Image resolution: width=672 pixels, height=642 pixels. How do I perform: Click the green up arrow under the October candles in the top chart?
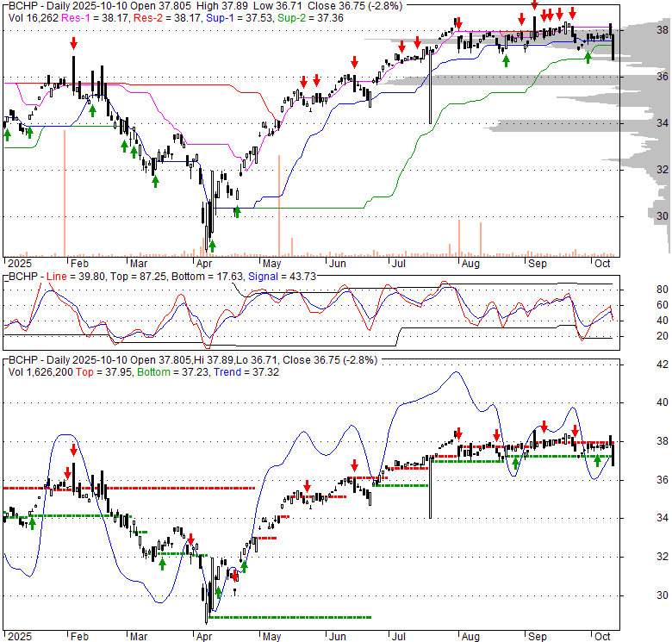(588, 57)
